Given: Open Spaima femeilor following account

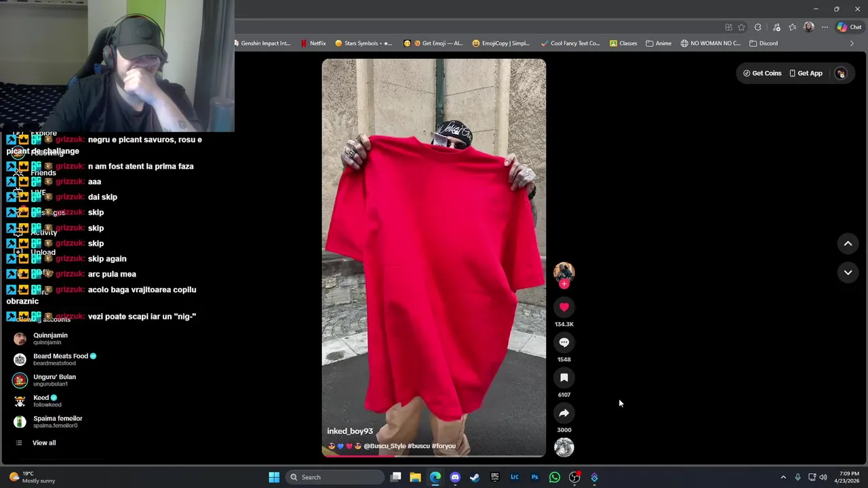Looking at the screenshot, I should coord(47,422).
